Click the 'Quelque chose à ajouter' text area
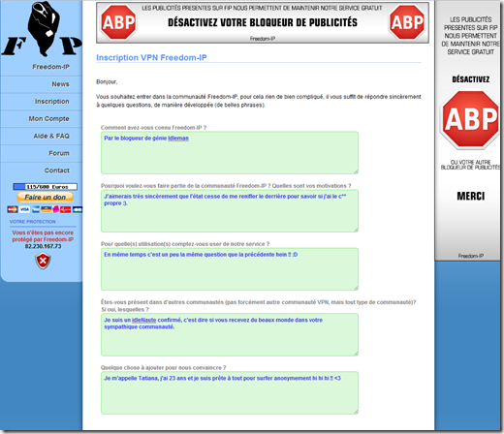 [230, 392]
